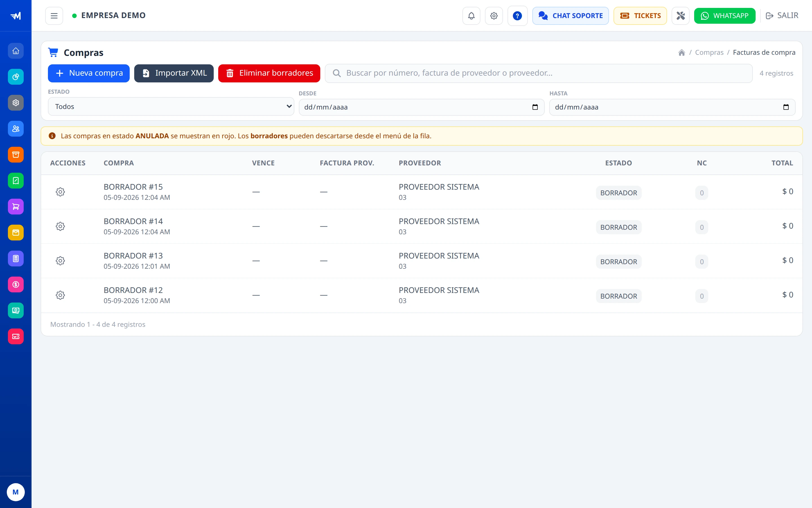Toggle the hamburger menu button
Screen dimensions: 812x508
54,16
